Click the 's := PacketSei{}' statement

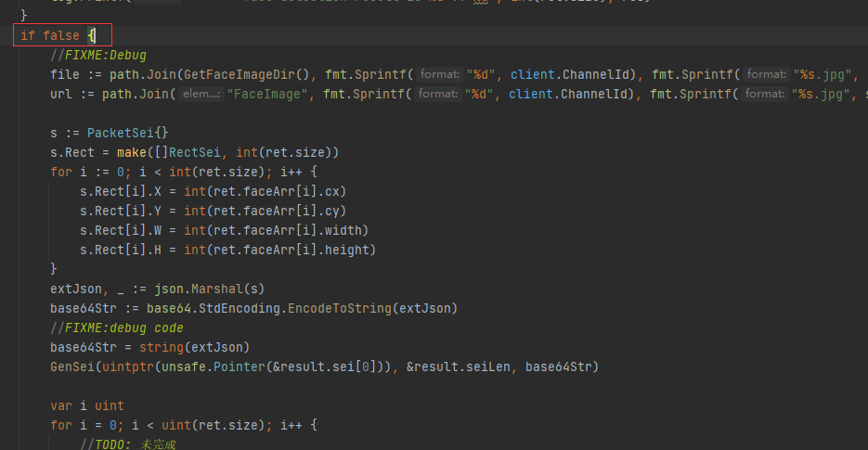click(x=109, y=133)
